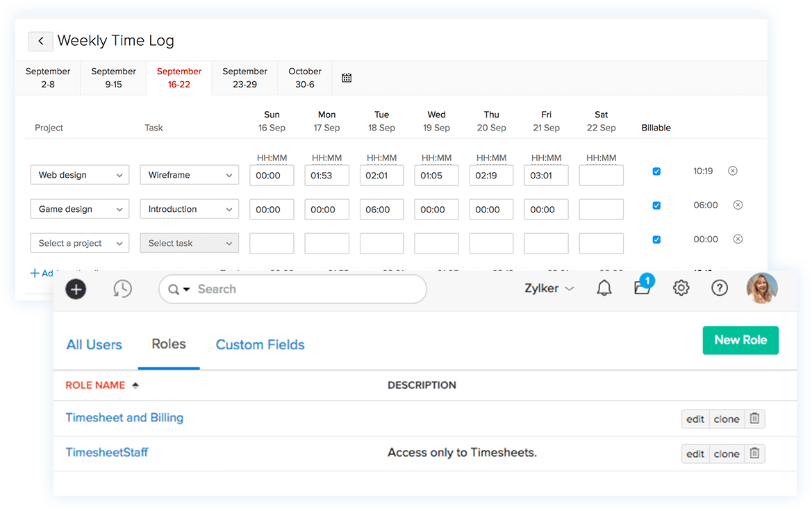Image resolution: width=812 pixels, height=511 pixels.
Task: Open the folder with notification badge
Action: pyautogui.click(x=642, y=289)
